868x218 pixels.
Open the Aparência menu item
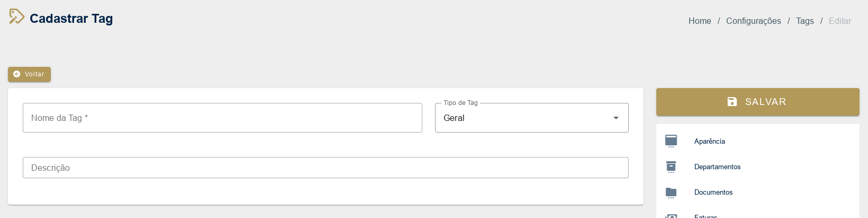758,141
